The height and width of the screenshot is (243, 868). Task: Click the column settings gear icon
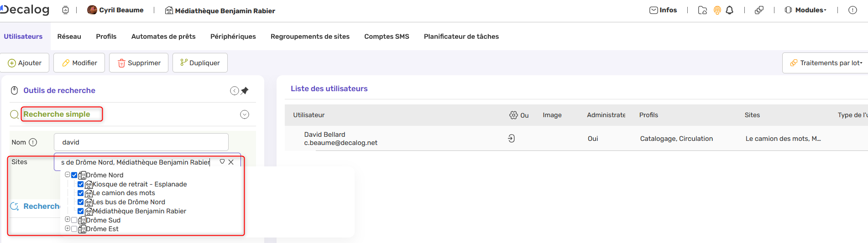513,115
